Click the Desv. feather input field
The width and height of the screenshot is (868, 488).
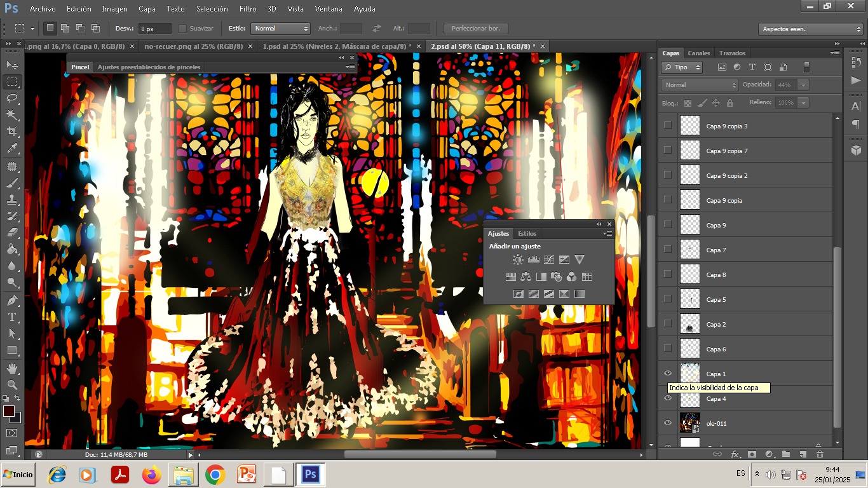point(155,29)
